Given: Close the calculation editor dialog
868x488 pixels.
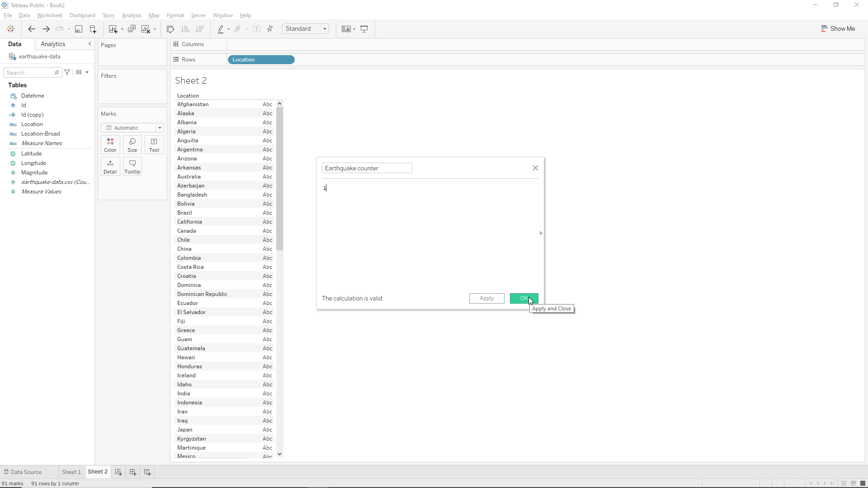Looking at the screenshot, I should point(535,168).
